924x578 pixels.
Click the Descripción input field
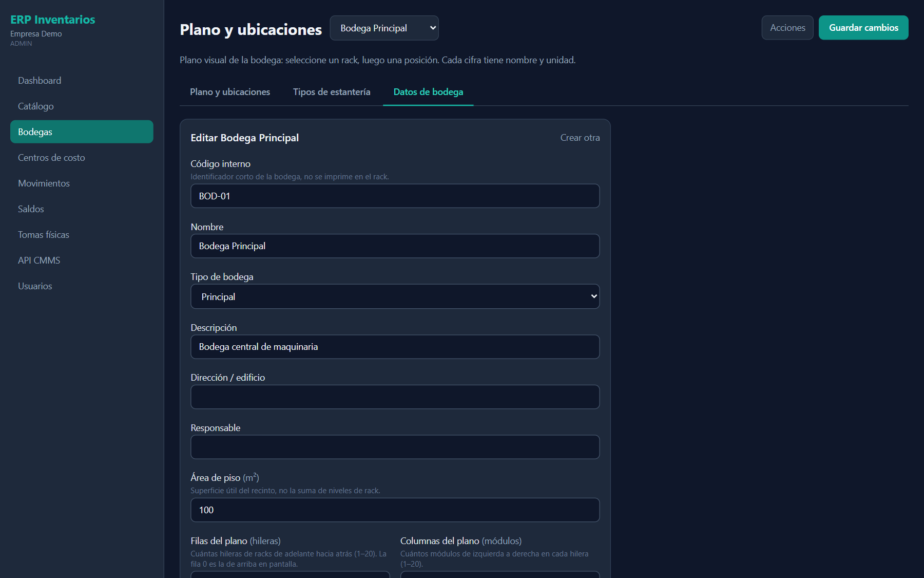tap(395, 347)
